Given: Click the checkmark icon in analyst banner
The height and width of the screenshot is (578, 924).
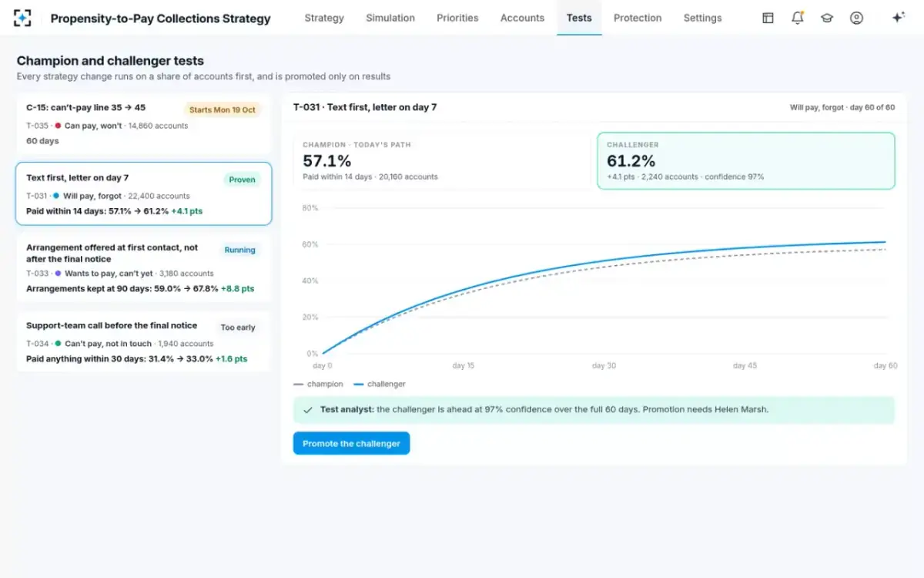Looking at the screenshot, I should point(308,410).
